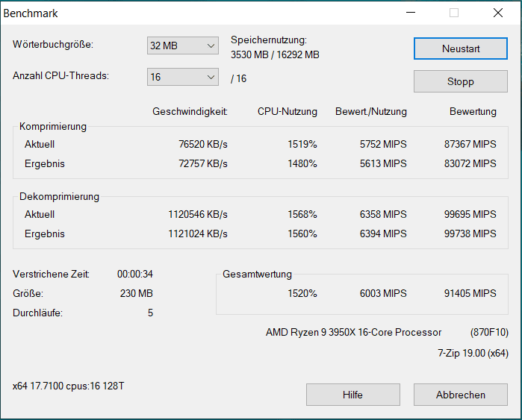Viewport: 522px width, 420px height.
Task: Select the 6394 MIPS value
Action: click(383, 233)
